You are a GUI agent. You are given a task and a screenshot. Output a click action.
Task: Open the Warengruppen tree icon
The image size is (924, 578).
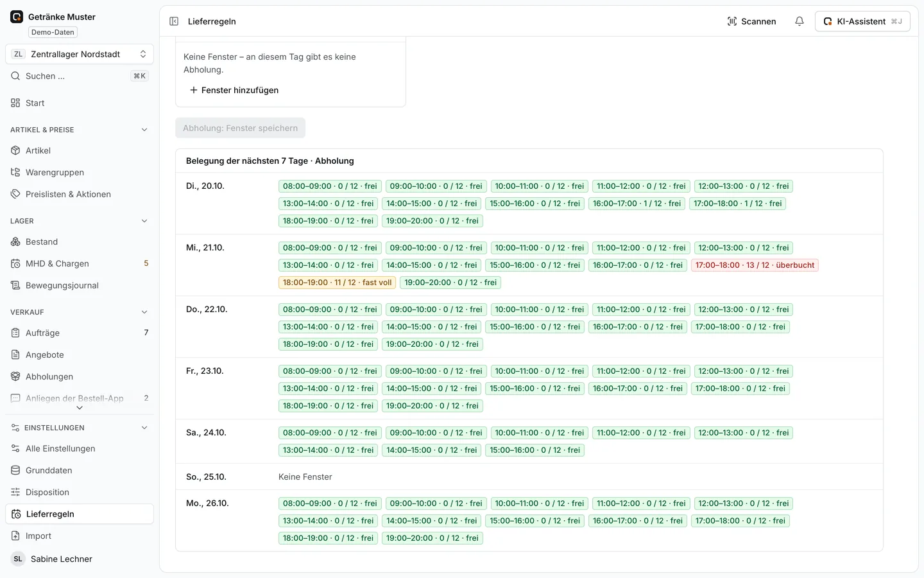click(x=15, y=172)
